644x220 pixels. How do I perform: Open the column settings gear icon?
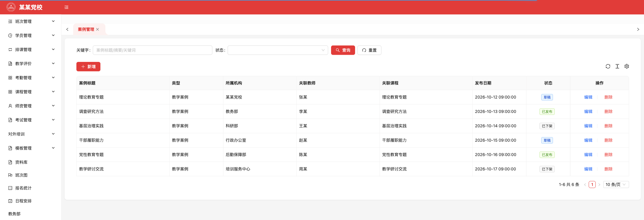pyautogui.click(x=627, y=66)
